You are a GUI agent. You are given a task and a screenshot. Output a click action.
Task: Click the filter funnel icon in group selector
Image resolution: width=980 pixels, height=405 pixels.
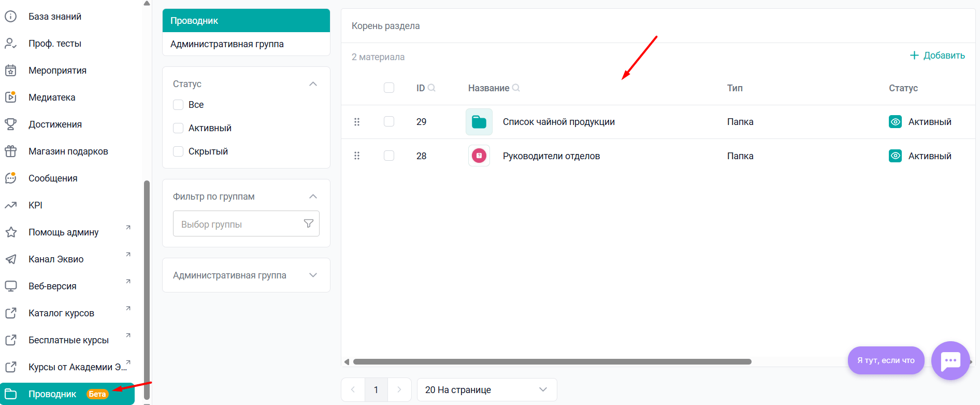(308, 224)
